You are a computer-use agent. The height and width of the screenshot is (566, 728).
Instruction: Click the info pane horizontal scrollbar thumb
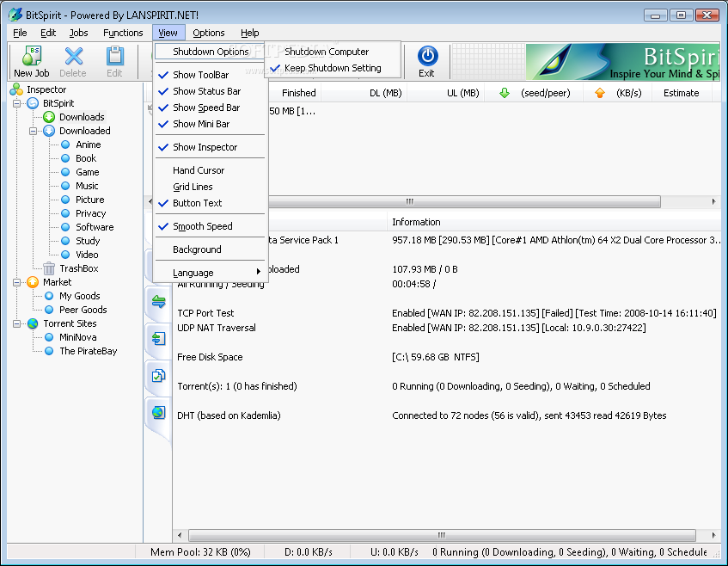[x=442, y=535]
